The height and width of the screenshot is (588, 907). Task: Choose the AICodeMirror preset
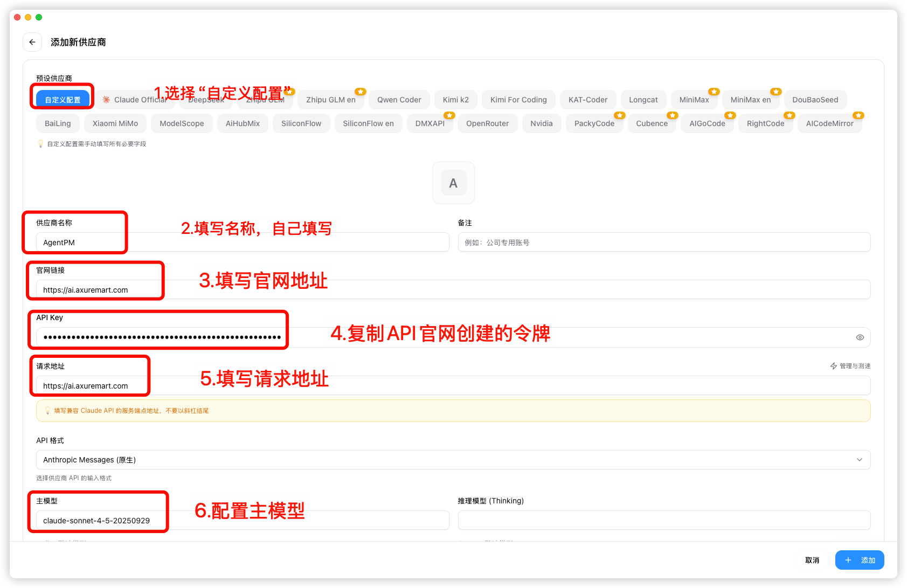point(830,123)
